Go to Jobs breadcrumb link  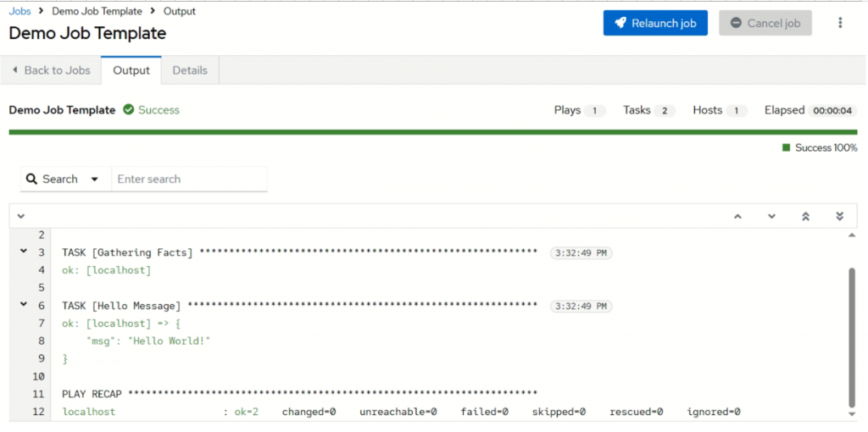(x=20, y=11)
